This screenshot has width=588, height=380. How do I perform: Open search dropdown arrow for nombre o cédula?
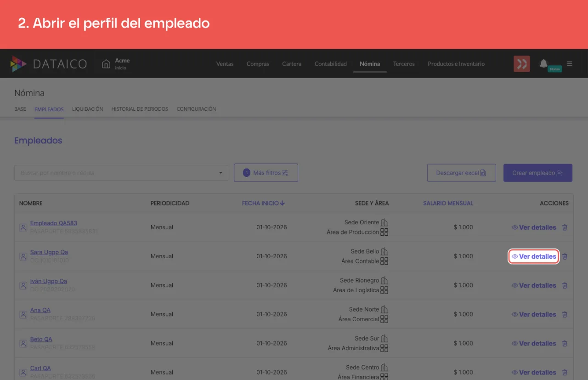coord(220,173)
